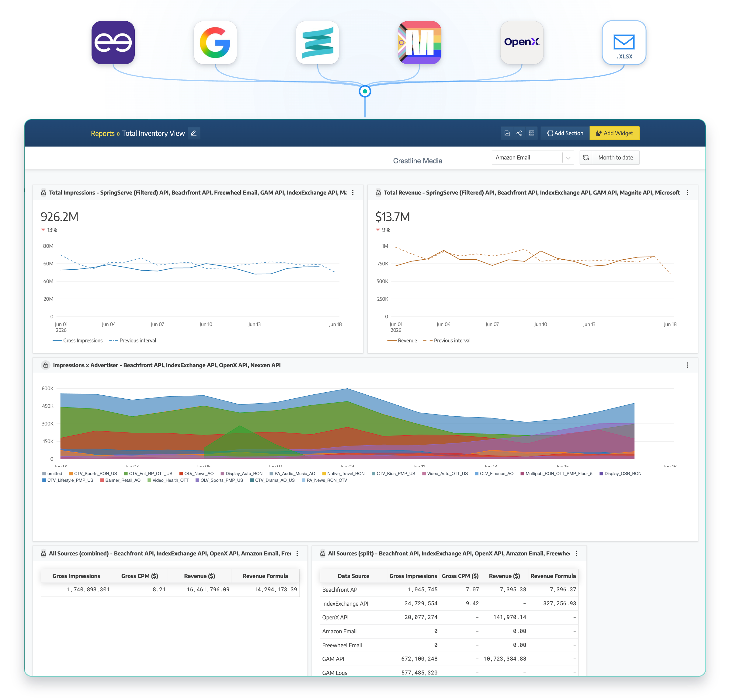Click the data-flow junction node
Image resolution: width=730 pixels, height=700 pixels.
365,91
